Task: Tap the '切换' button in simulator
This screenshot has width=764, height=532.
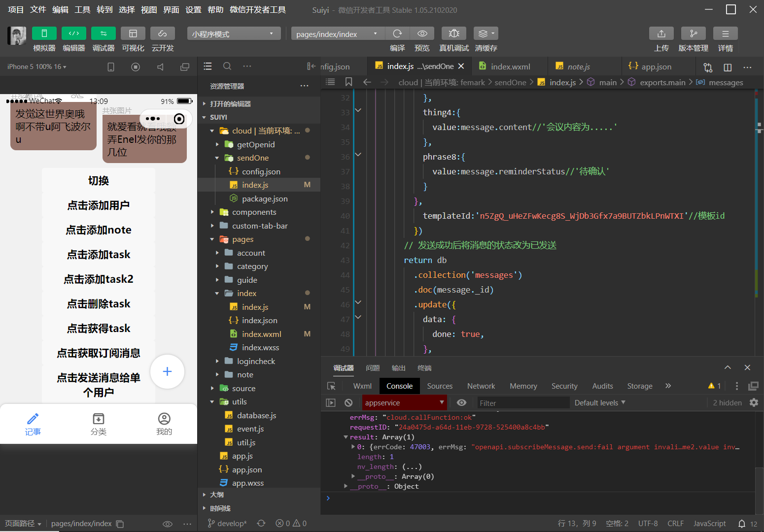Action: pyautogui.click(x=99, y=181)
